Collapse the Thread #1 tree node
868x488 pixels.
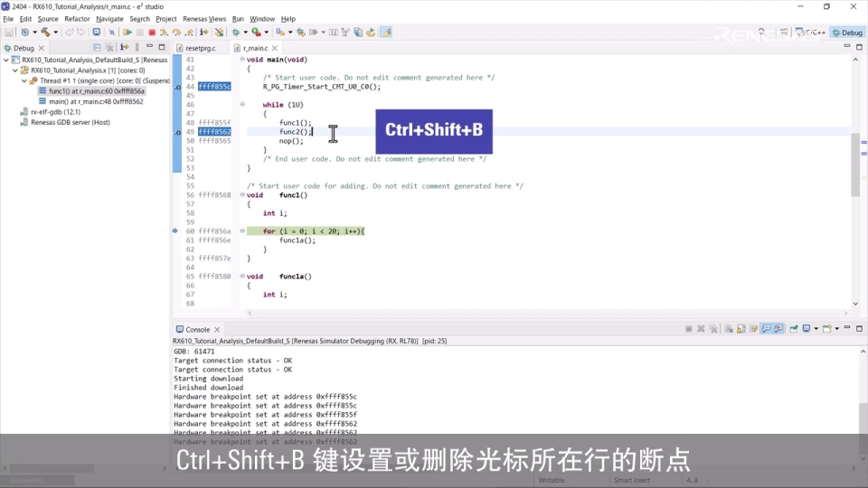[24, 80]
